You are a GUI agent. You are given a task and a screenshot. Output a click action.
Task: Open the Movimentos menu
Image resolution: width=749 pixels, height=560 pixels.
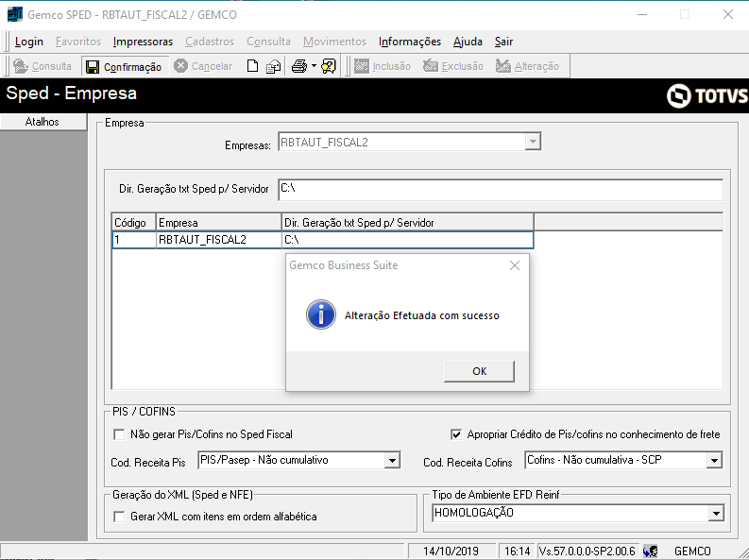(335, 42)
